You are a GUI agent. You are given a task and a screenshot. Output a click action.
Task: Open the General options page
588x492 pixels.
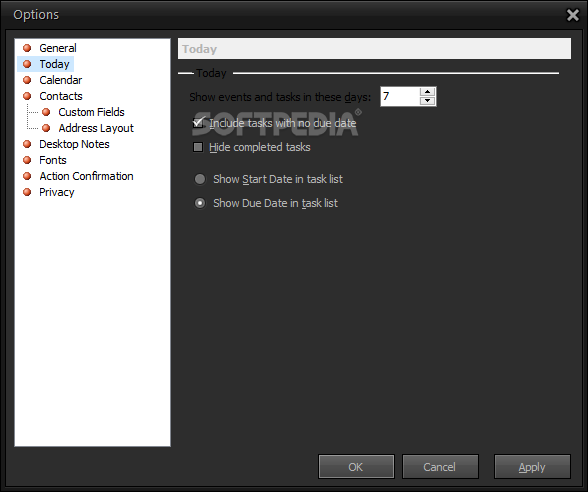click(x=58, y=48)
